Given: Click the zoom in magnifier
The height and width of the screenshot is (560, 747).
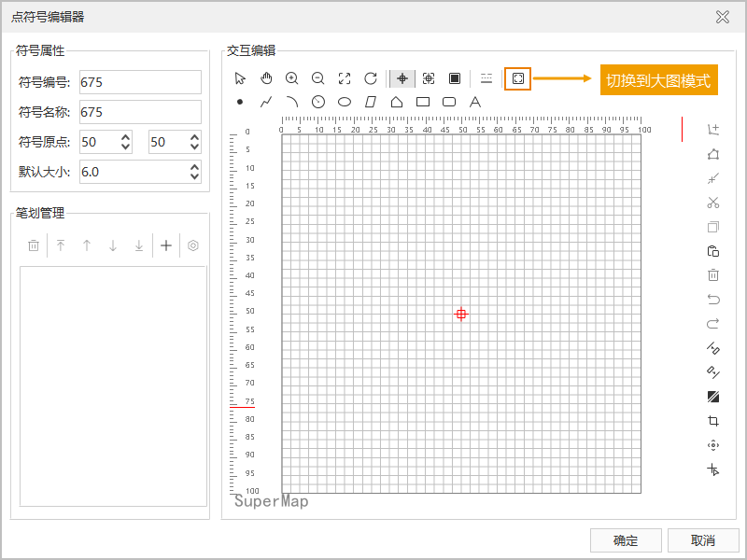Looking at the screenshot, I should [x=292, y=79].
